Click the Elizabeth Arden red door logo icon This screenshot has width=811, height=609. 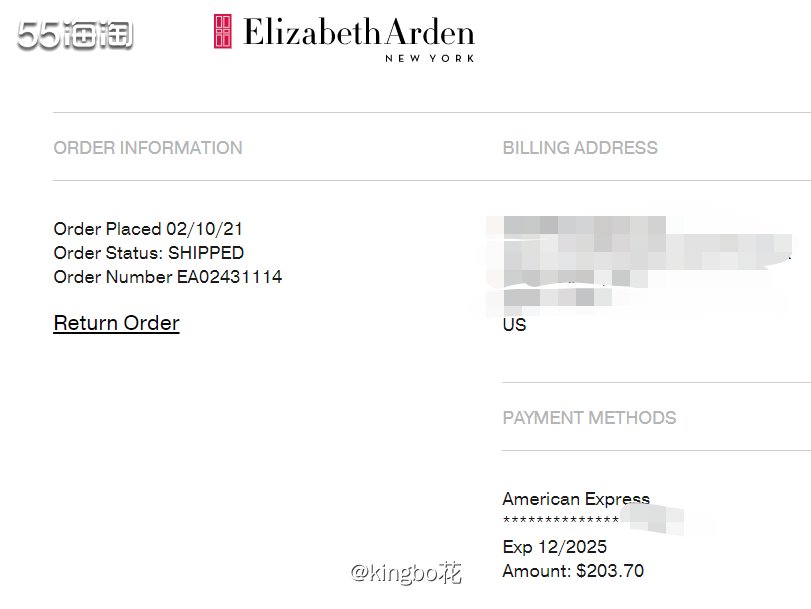(x=223, y=31)
